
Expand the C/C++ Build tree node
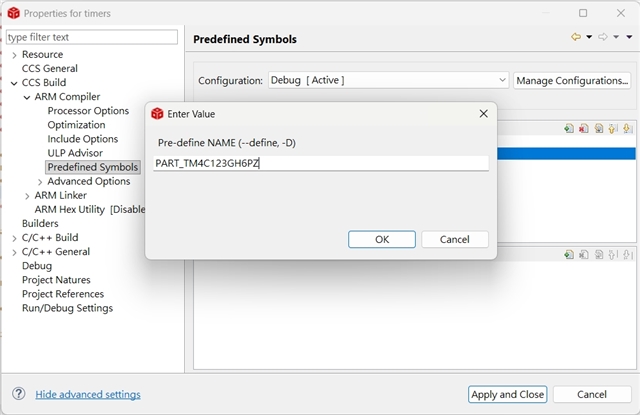14,238
